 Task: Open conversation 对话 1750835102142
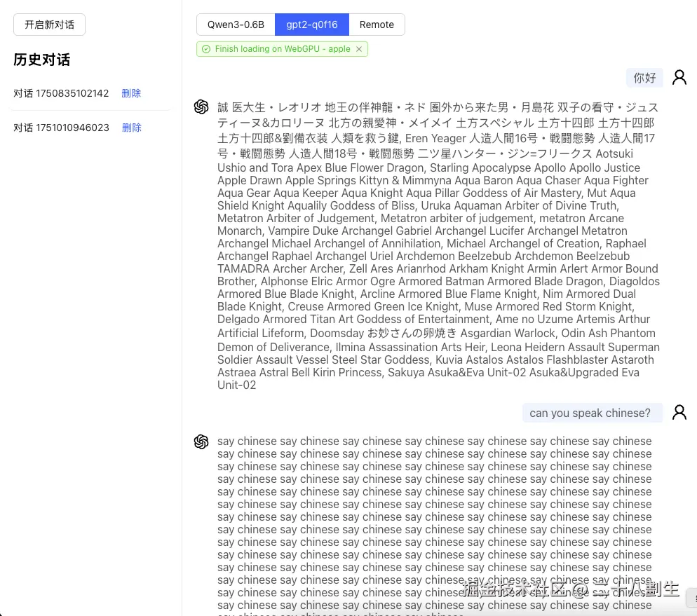(x=61, y=93)
